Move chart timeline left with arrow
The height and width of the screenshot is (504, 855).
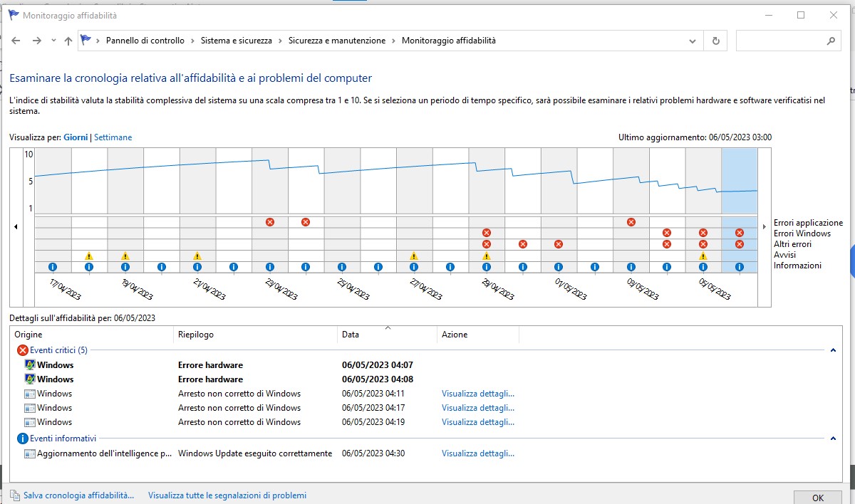[x=16, y=226]
